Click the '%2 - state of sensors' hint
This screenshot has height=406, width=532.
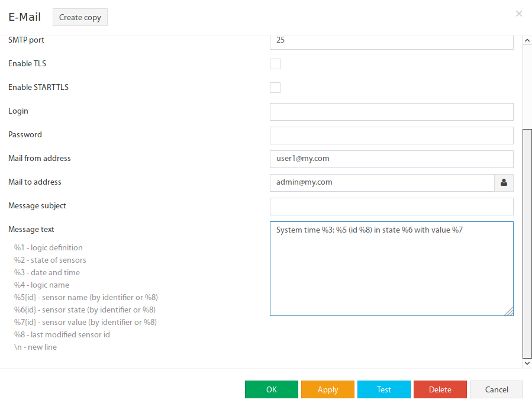pos(50,260)
